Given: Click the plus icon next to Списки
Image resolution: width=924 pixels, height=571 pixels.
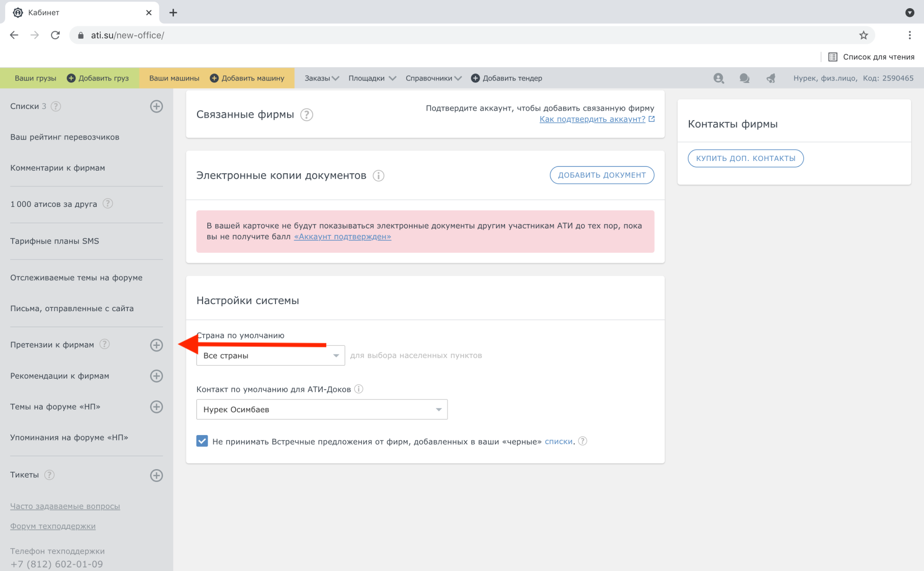Looking at the screenshot, I should click(x=156, y=106).
